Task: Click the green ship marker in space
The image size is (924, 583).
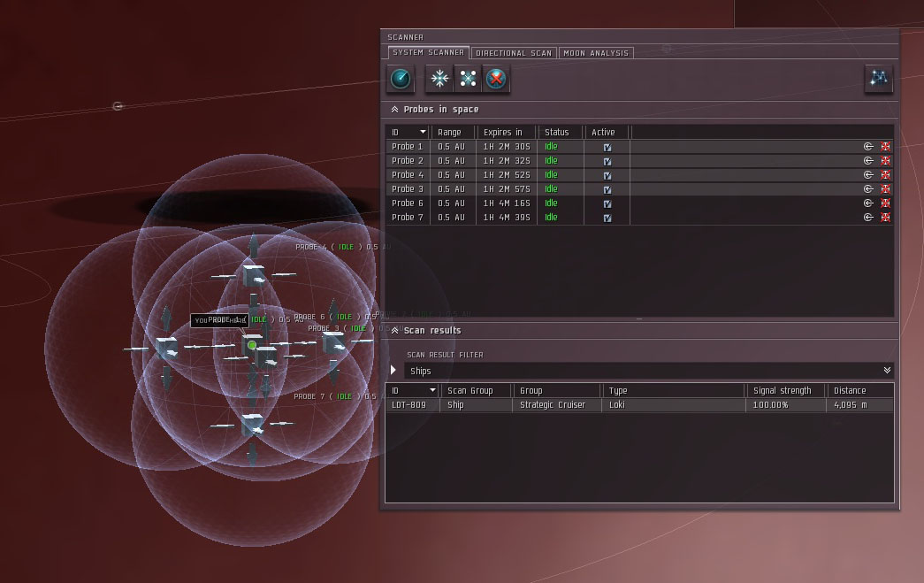Action: [x=252, y=345]
